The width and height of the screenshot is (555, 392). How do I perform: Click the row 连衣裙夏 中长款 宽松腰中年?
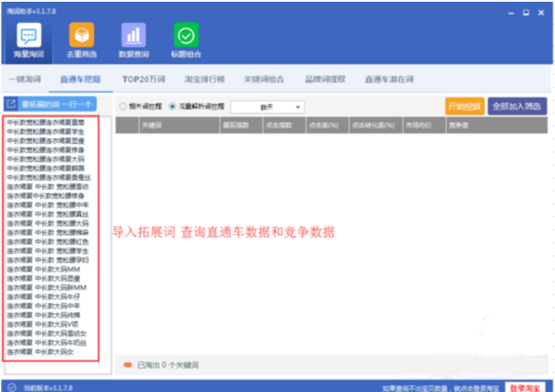click(x=47, y=204)
